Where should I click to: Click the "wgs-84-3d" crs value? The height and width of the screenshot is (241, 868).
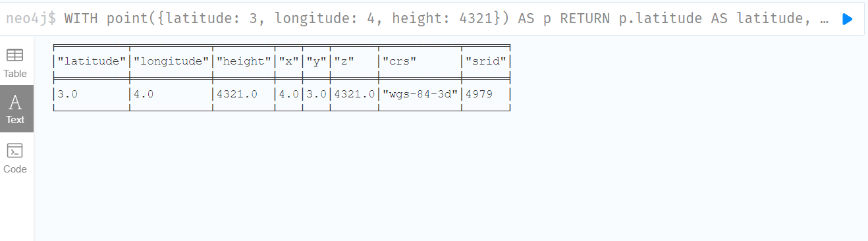(x=420, y=94)
